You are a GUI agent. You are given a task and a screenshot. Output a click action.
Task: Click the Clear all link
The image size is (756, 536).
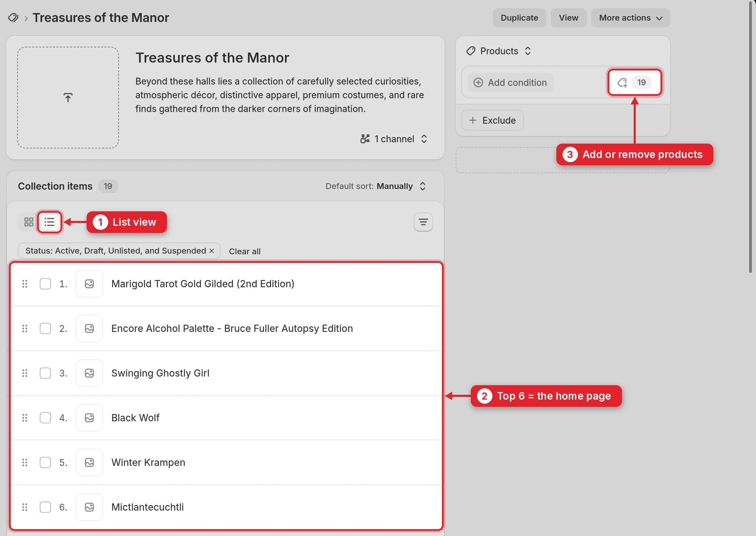coord(245,252)
